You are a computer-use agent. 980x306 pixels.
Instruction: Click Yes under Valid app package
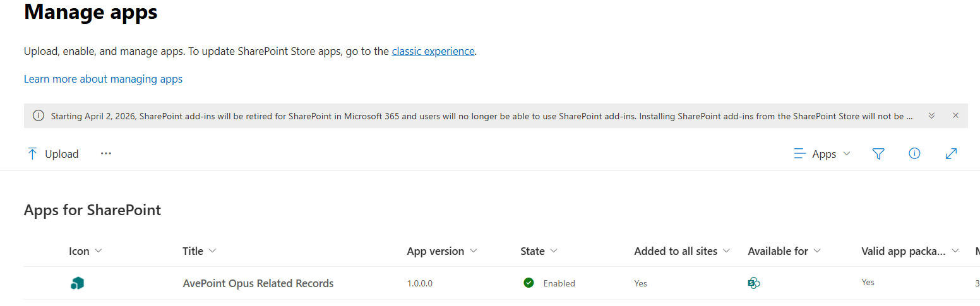[x=868, y=282]
